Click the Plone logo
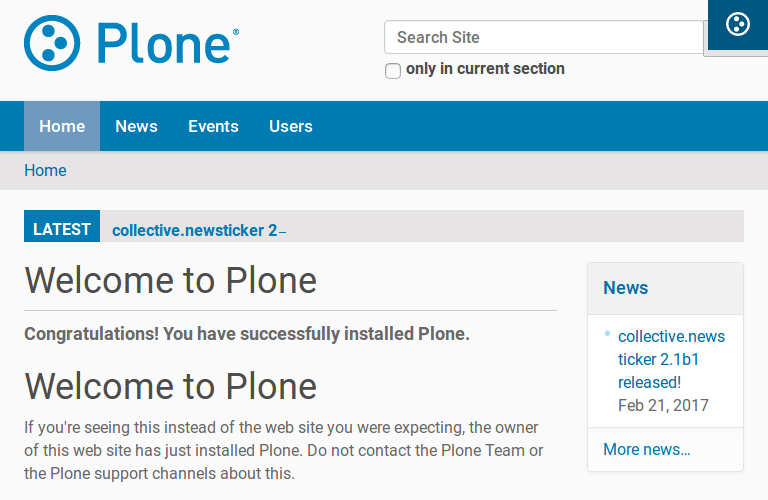Screen dimensions: 768x500 pyautogui.click(x=132, y=43)
